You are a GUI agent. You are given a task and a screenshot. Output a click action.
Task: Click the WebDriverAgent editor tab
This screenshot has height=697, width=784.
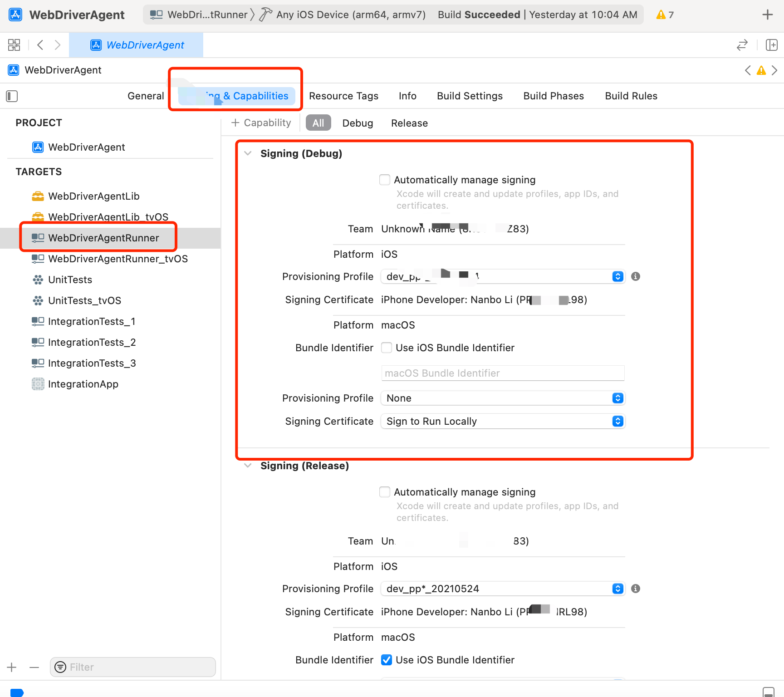click(136, 45)
